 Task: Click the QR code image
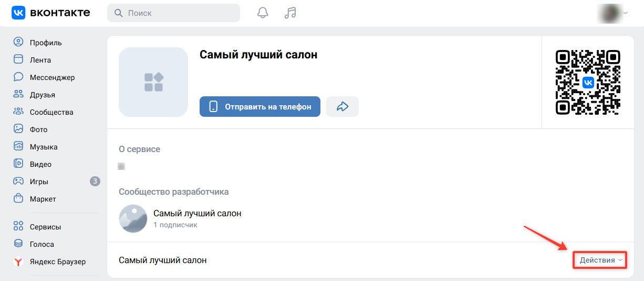click(588, 82)
